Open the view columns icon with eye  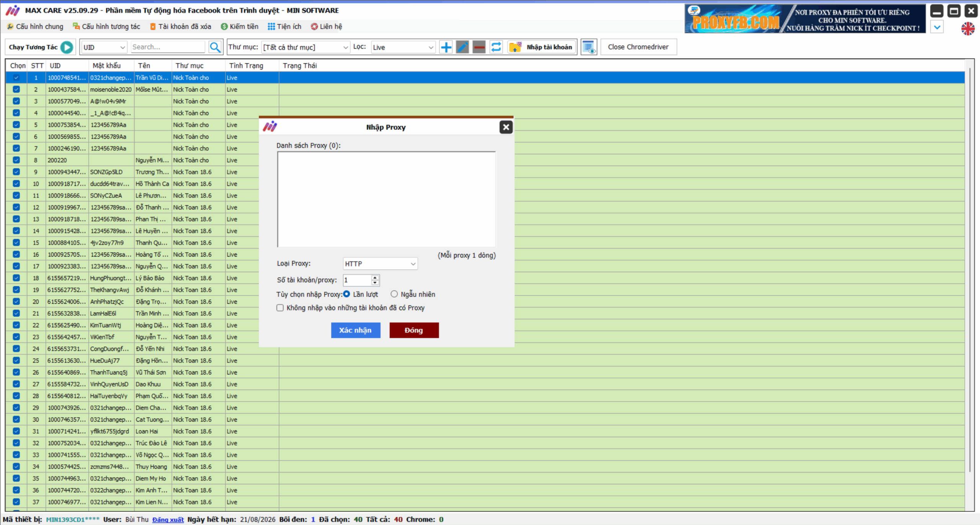(x=588, y=47)
